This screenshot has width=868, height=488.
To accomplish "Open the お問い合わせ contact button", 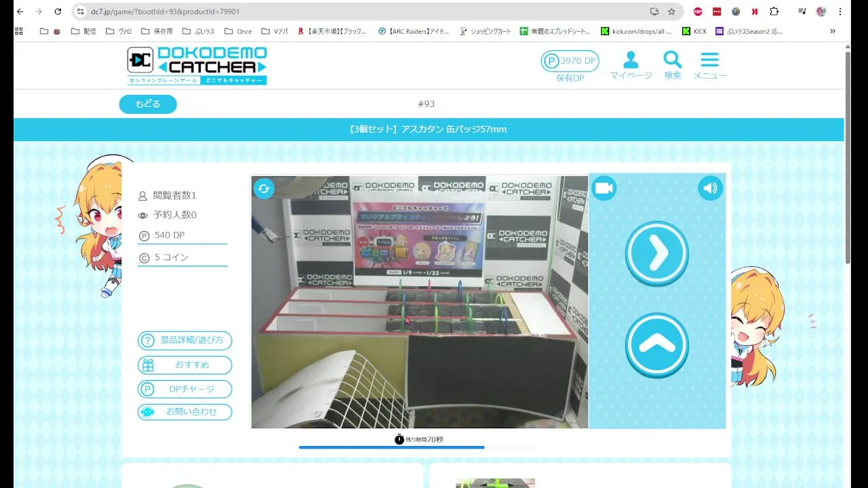I will point(184,412).
